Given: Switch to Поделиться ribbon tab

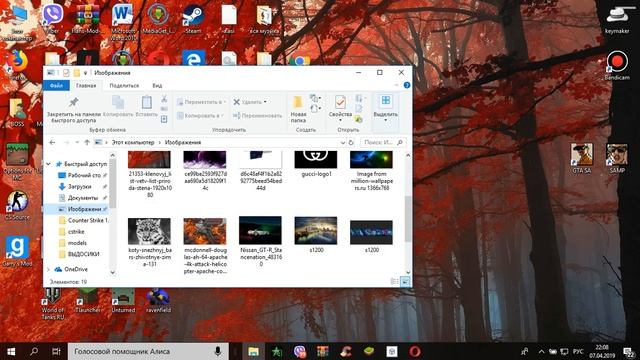Looking at the screenshot, I should pos(124,85).
